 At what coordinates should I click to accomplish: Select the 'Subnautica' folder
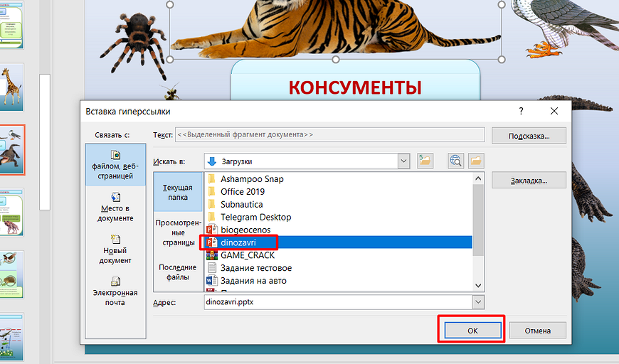pyautogui.click(x=241, y=205)
